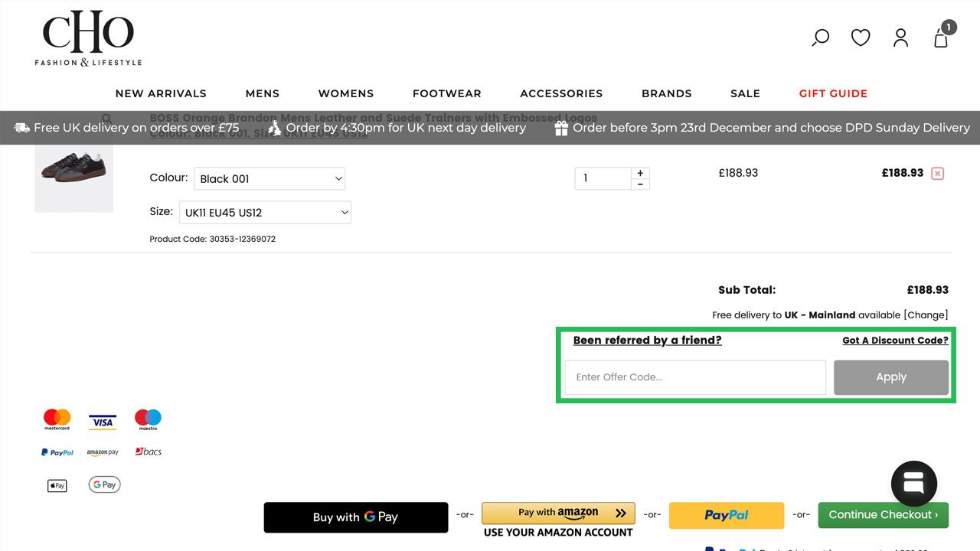
Task: Click DPD Sunday Delivery banner text
Action: [x=771, y=128]
